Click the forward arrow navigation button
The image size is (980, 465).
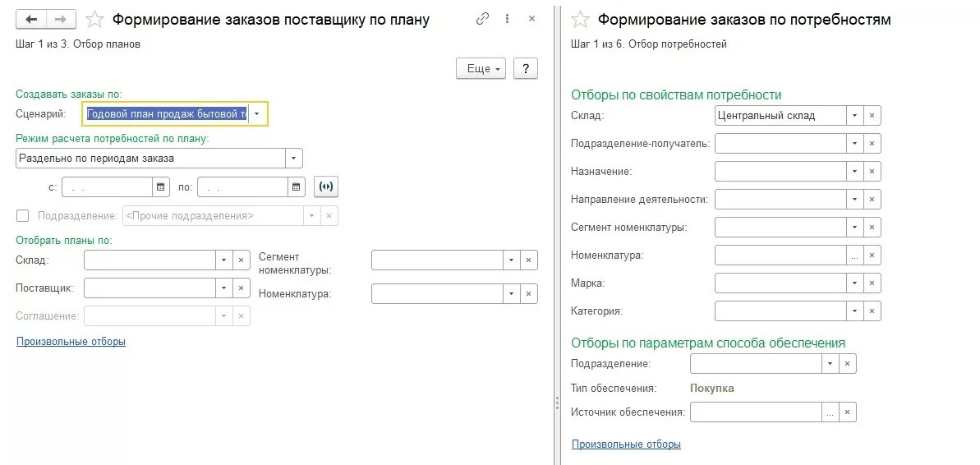click(61, 20)
